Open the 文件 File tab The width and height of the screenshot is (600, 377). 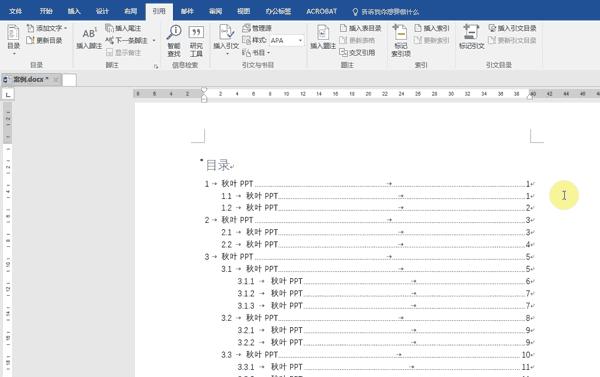[15, 11]
